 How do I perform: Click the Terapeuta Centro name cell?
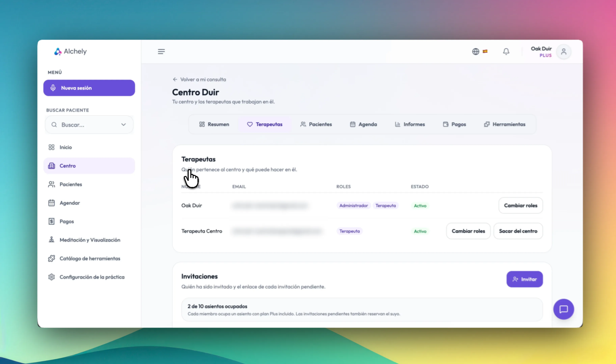coord(202,231)
